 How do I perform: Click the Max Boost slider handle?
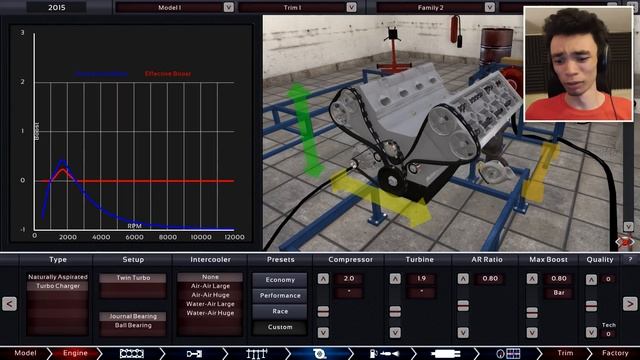tap(532, 313)
